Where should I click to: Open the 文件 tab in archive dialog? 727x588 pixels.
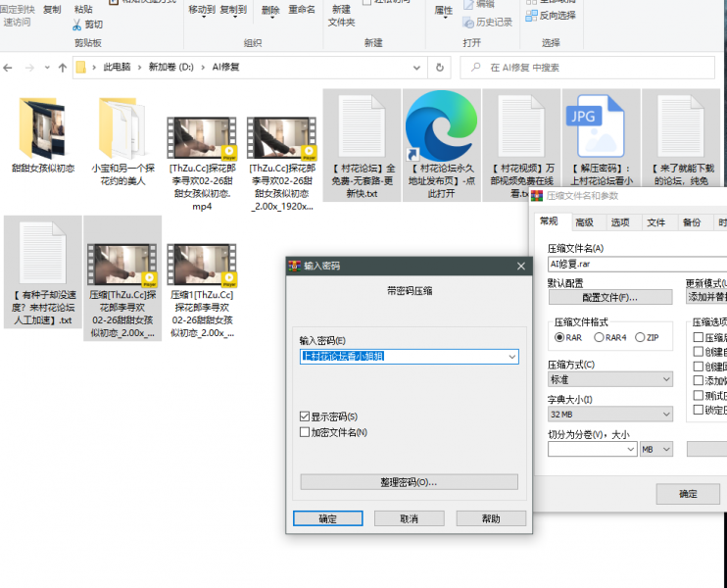tap(655, 222)
